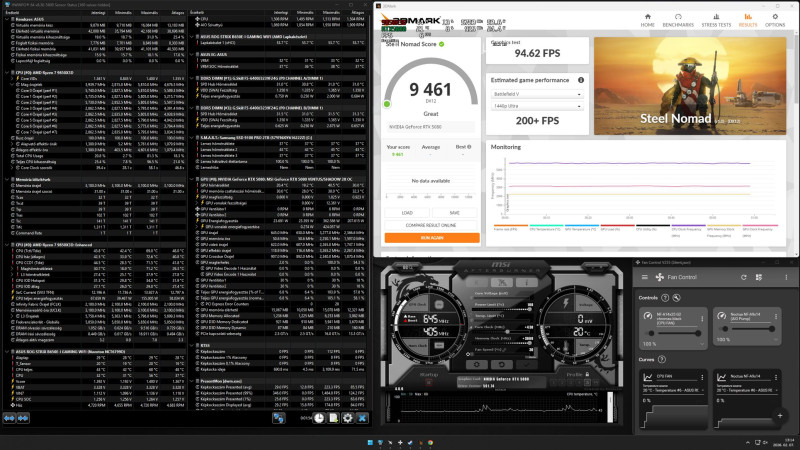Click the Afterburner info 'i' button
This screenshot has height=450, width=800.
point(527,282)
